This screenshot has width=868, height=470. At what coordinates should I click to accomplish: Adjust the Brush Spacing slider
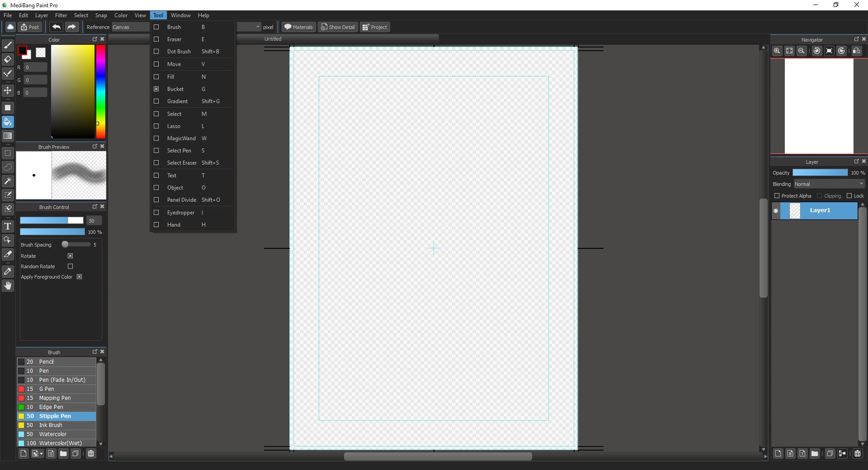(76, 244)
